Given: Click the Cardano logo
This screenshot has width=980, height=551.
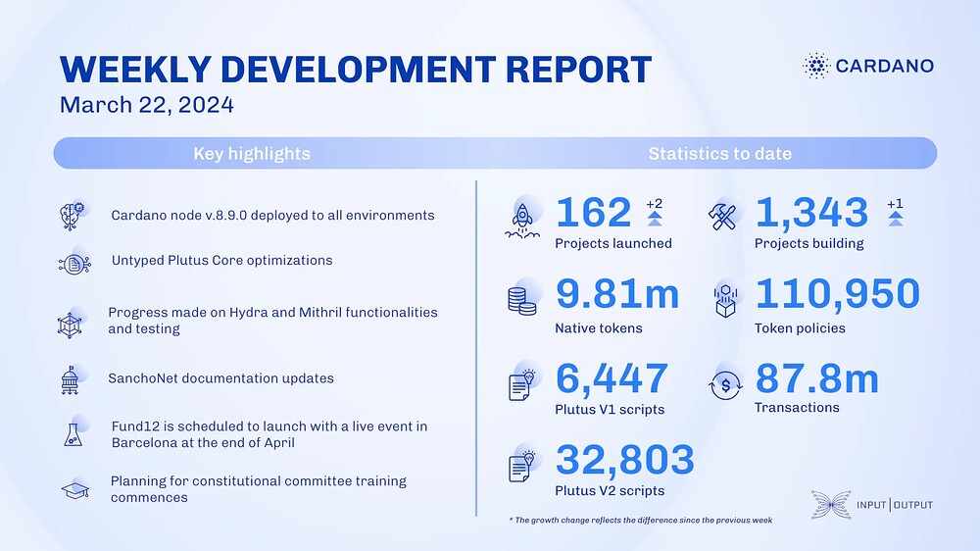Looking at the screenshot, I should (868, 66).
